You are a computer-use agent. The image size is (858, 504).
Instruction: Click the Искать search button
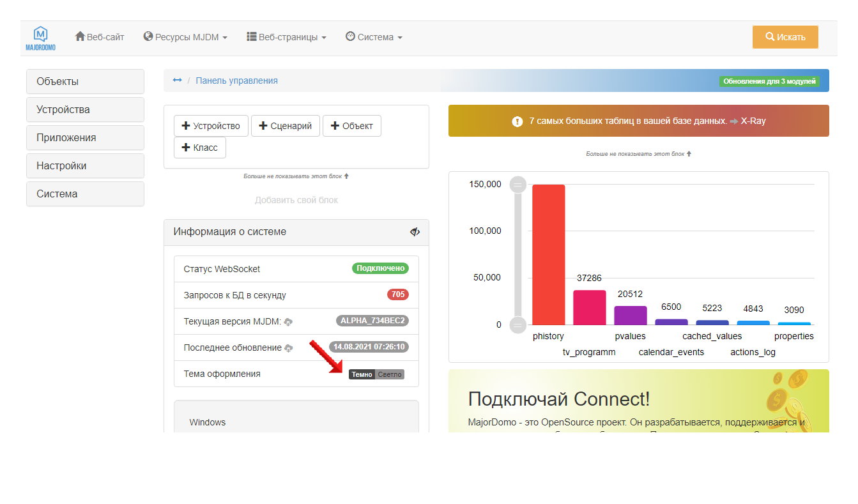[785, 37]
